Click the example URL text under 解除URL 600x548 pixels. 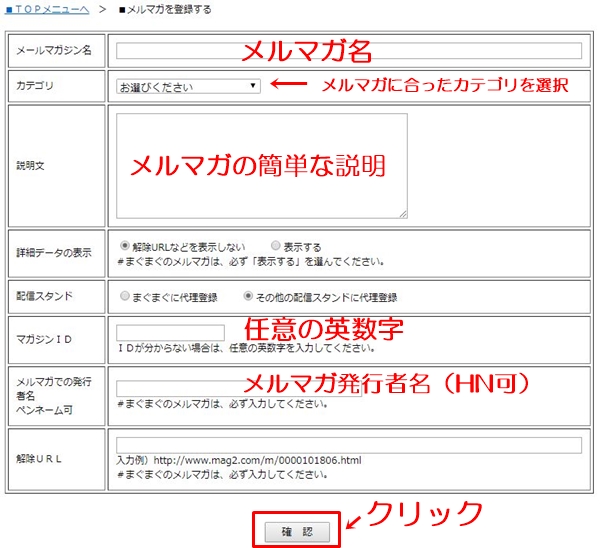[257, 460]
